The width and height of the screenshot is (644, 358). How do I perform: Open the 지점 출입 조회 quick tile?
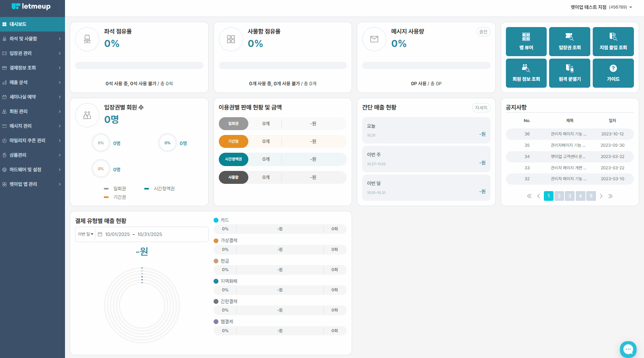pyautogui.click(x=613, y=41)
